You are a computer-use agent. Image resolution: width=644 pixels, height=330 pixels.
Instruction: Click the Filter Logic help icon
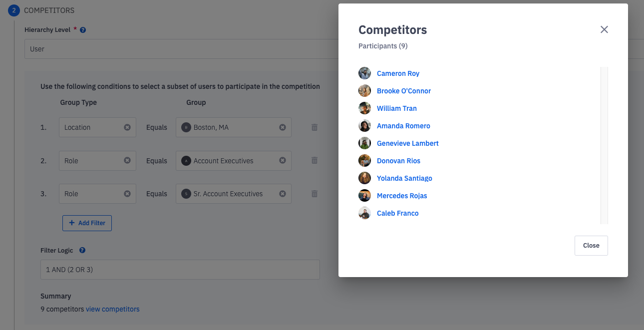82,250
